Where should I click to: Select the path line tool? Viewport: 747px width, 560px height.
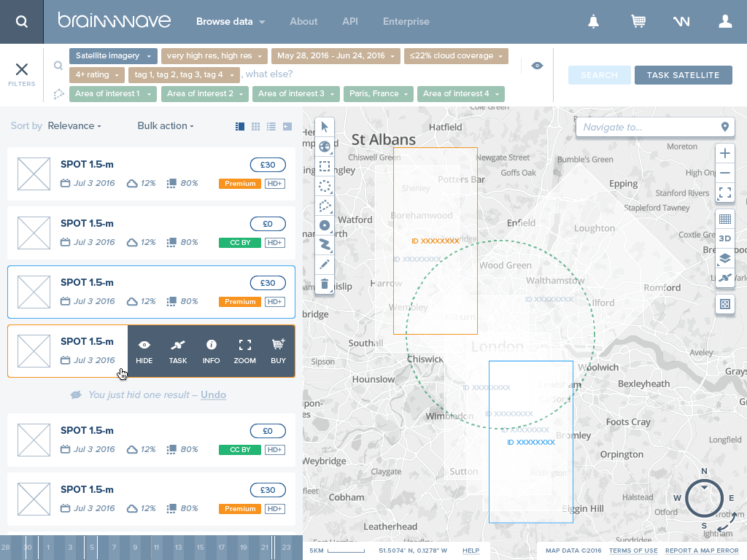click(x=325, y=245)
